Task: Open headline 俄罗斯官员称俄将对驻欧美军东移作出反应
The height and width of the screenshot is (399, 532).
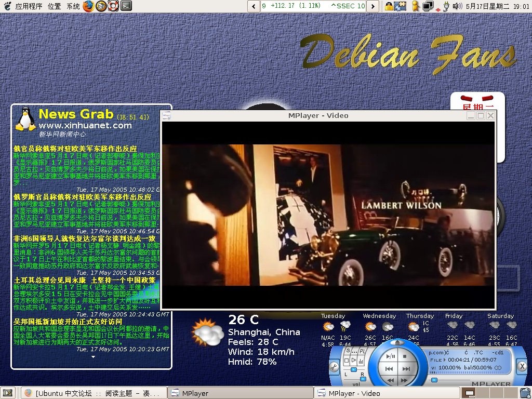Action: [x=83, y=197]
